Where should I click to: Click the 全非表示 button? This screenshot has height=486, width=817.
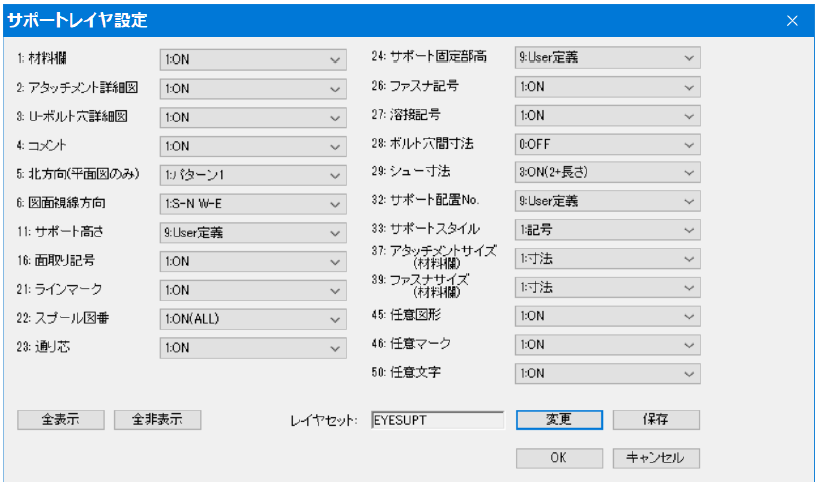click(x=157, y=419)
